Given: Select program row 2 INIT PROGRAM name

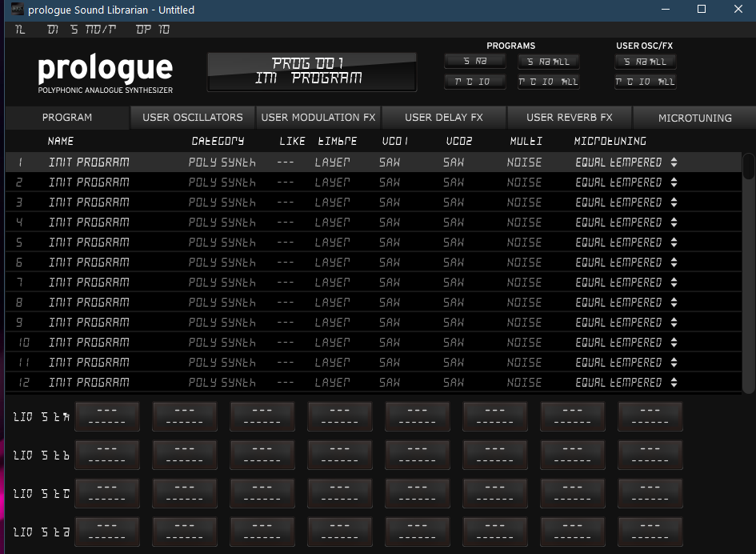Looking at the screenshot, I should coord(89,182).
